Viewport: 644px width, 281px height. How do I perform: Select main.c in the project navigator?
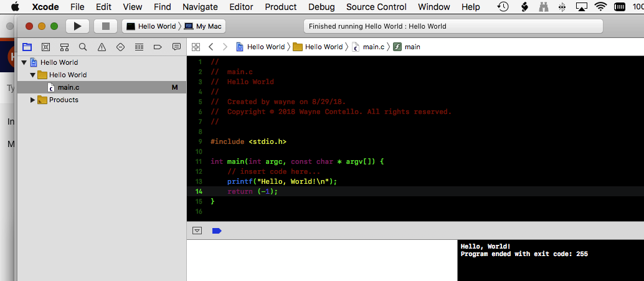(68, 87)
